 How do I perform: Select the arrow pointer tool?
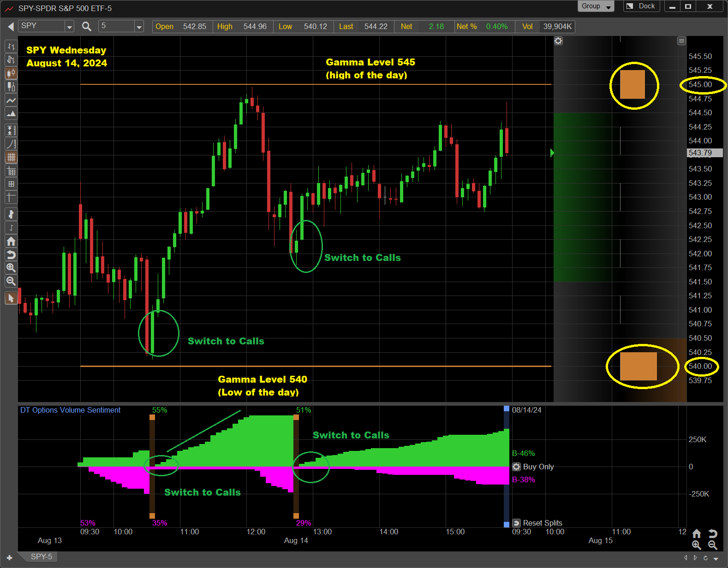point(11,298)
